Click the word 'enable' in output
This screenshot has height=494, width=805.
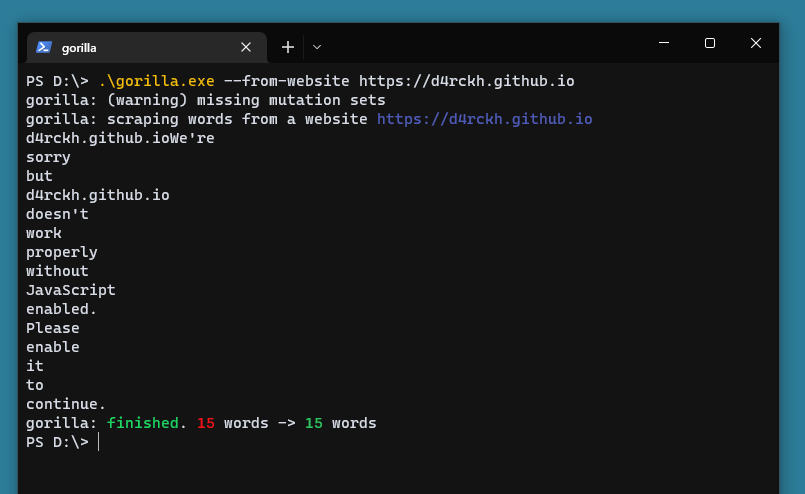coord(53,347)
